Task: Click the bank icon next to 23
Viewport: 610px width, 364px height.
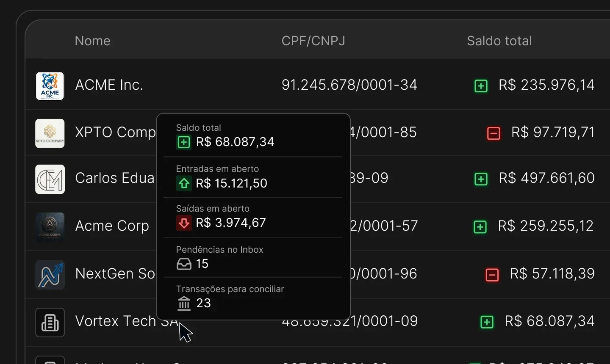Action: click(184, 303)
